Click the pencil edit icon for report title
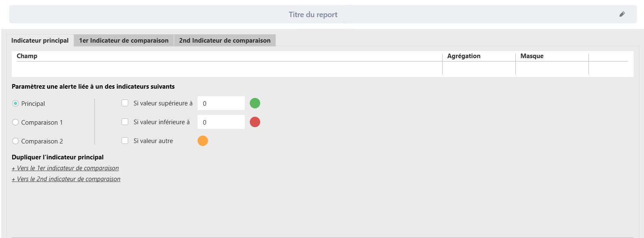The image size is (644, 238). click(622, 14)
